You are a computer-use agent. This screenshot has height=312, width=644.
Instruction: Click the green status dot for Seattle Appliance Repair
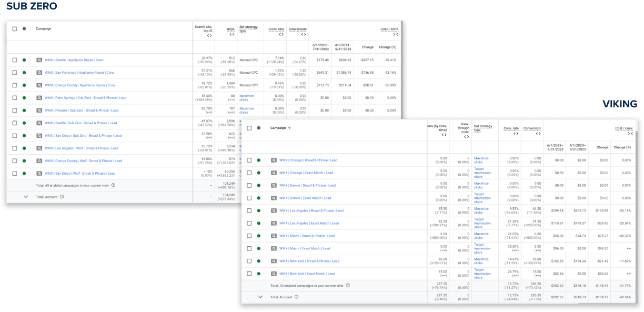click(x=24, y=60)
